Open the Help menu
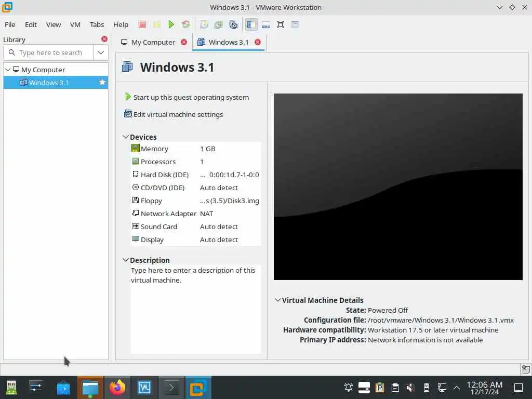The width and height of the screenshot is (532, 399). (121, 24)
